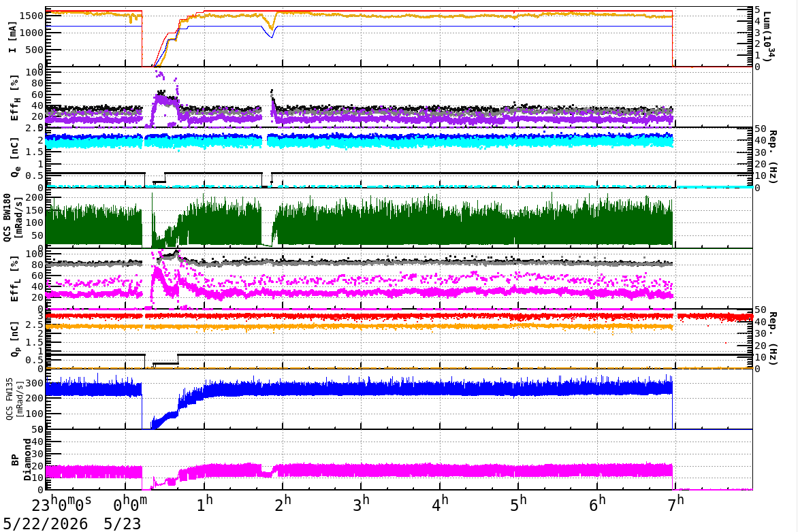
Task: Click the "1500" tick on current axis
Action: (31, 16)
